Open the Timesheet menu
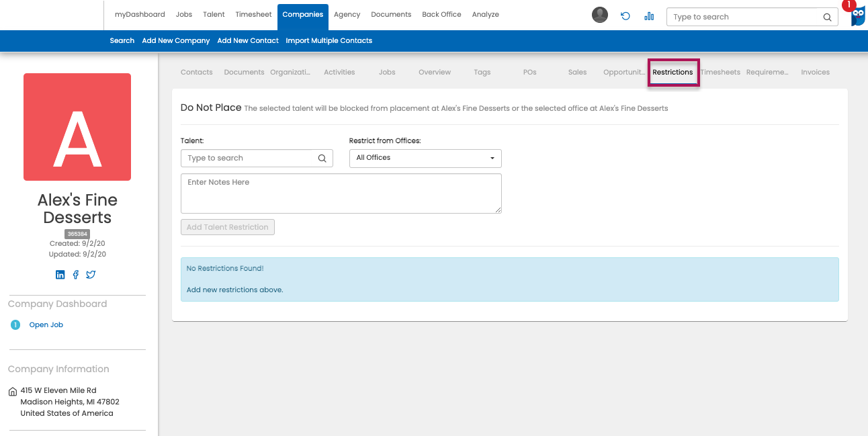Image resolution: width=868 pixels, height=436 pixels. tap(254, 15)
